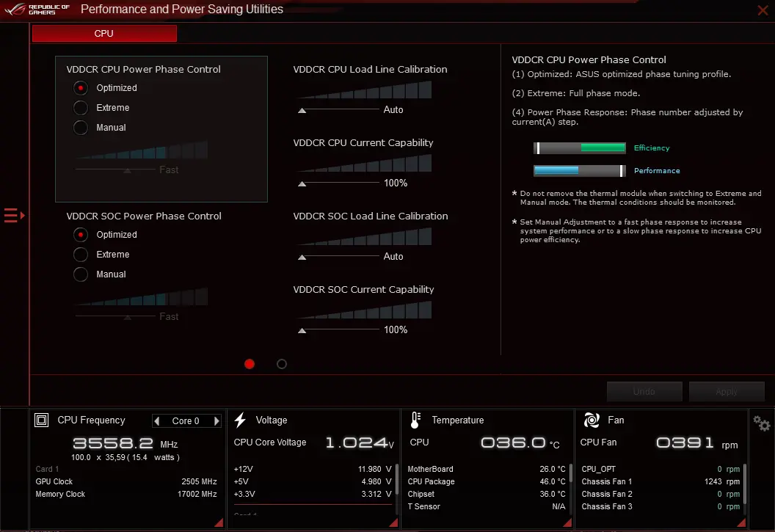Click the Core 0 selector label
775x532 pixels.
coord(186,421)
